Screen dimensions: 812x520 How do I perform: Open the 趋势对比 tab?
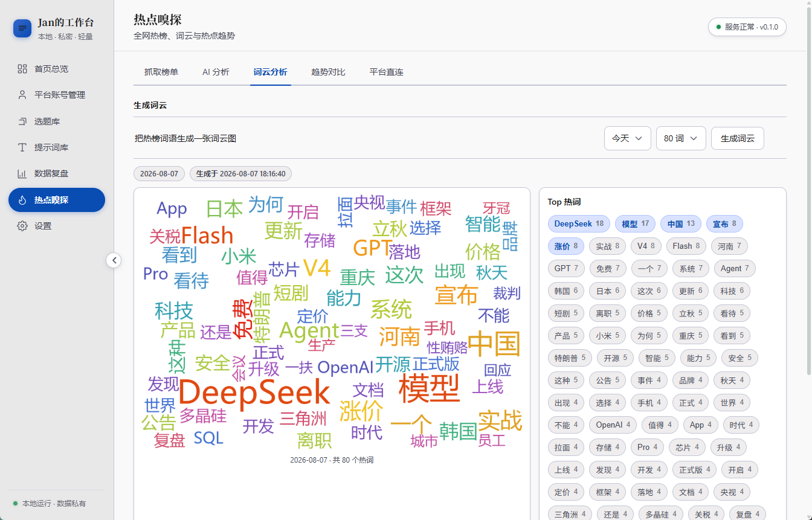[328, 72]
